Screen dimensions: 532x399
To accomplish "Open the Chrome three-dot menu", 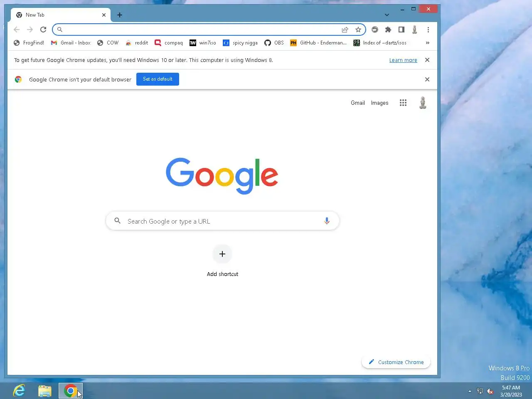I will [428, 30].
